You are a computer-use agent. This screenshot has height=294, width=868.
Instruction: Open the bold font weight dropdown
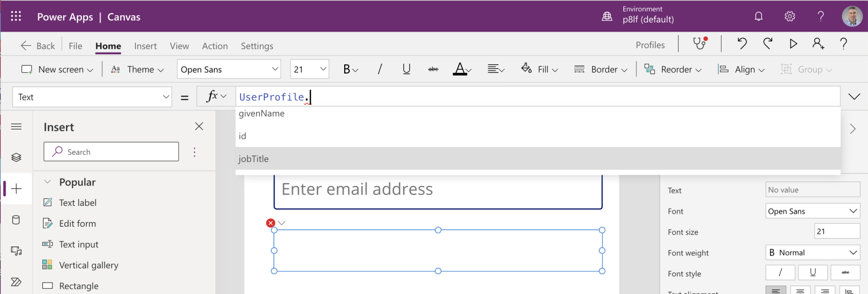pyautogui.click(x=350, y=69)
